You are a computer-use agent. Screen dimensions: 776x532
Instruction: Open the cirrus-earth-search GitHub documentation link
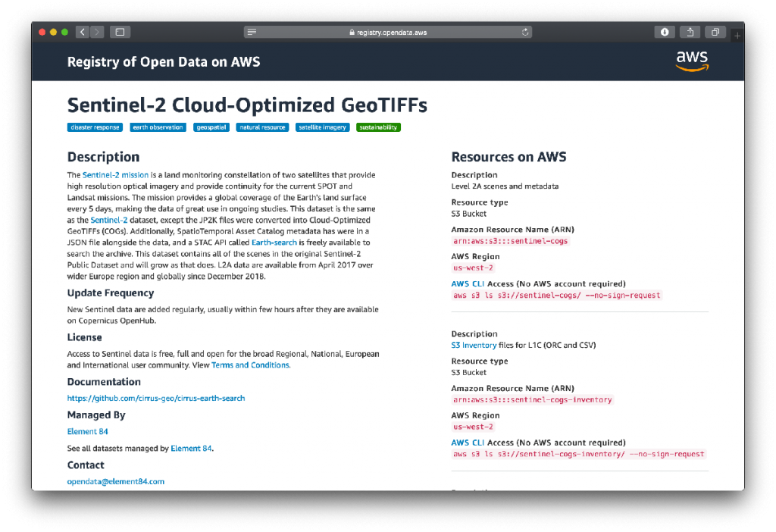156,398
